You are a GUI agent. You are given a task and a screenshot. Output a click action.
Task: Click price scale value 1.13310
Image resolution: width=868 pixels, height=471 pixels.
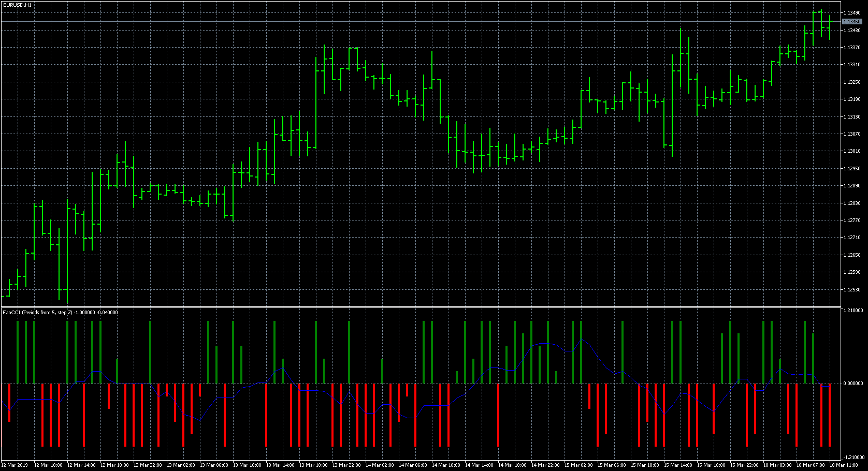click(852, 65)
